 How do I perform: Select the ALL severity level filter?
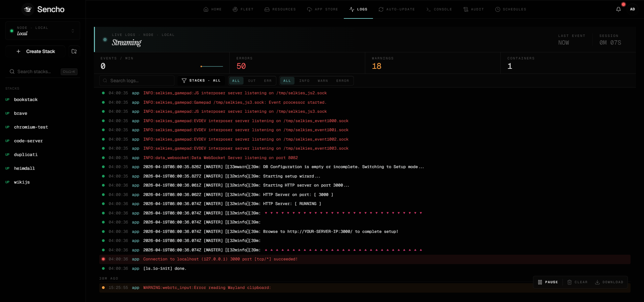coord(287,81)
